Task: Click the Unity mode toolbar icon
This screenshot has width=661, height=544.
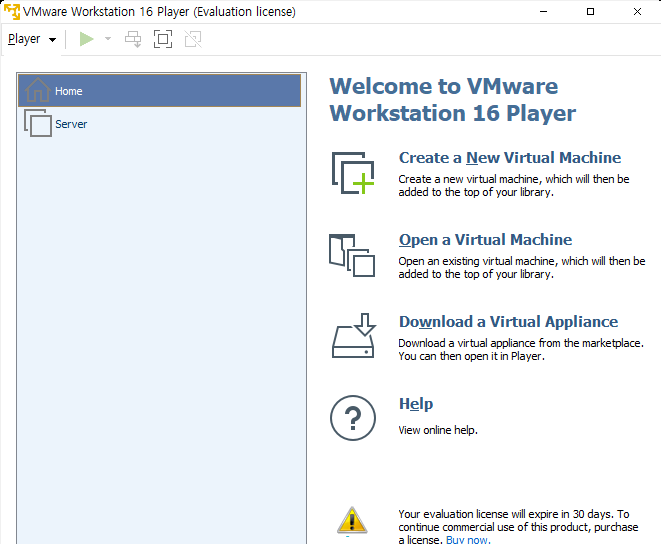Action: pyautogui.click(x=193, y=39)
